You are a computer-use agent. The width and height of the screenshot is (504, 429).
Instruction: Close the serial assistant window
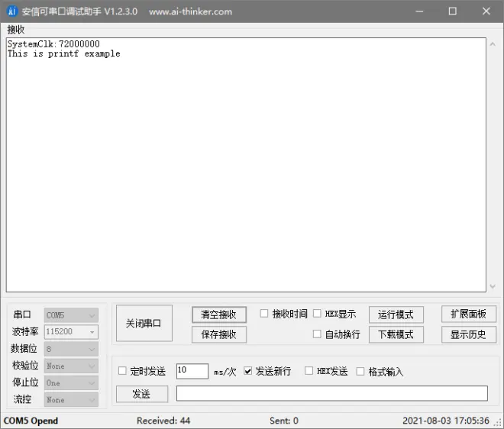(x=486, y=11)
